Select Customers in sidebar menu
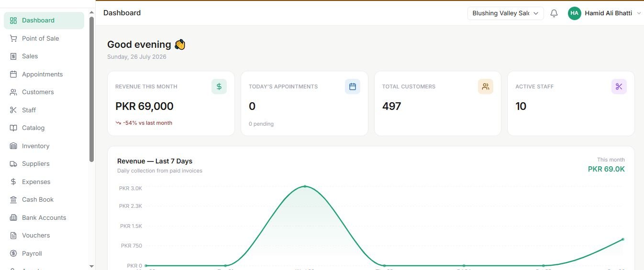 pyautogui.click(x=44, y=92)
